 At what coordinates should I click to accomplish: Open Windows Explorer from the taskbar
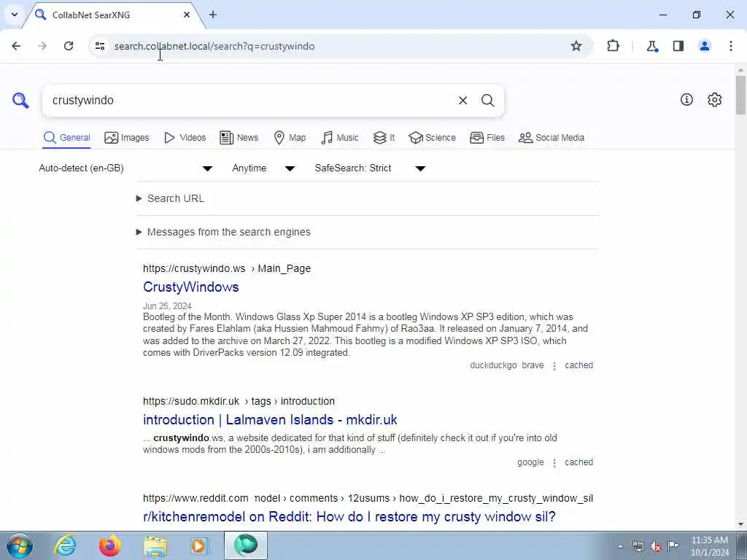155,545
